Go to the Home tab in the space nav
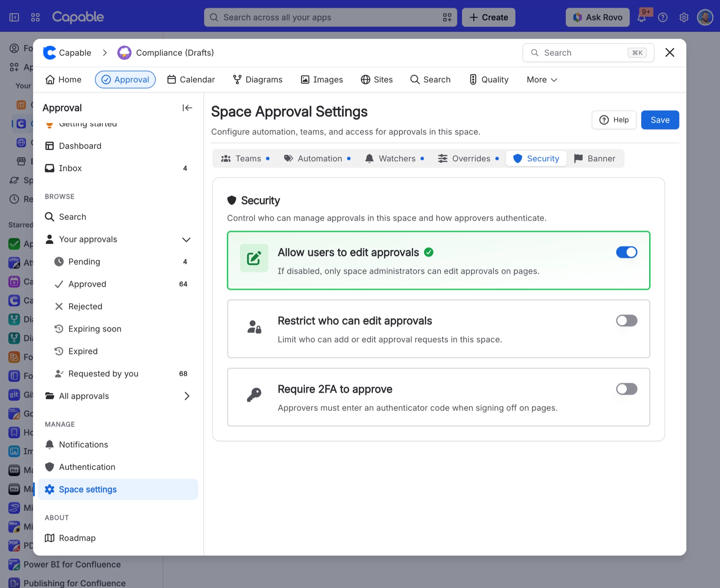Viewport: 720px width, 588px height. 63,80
